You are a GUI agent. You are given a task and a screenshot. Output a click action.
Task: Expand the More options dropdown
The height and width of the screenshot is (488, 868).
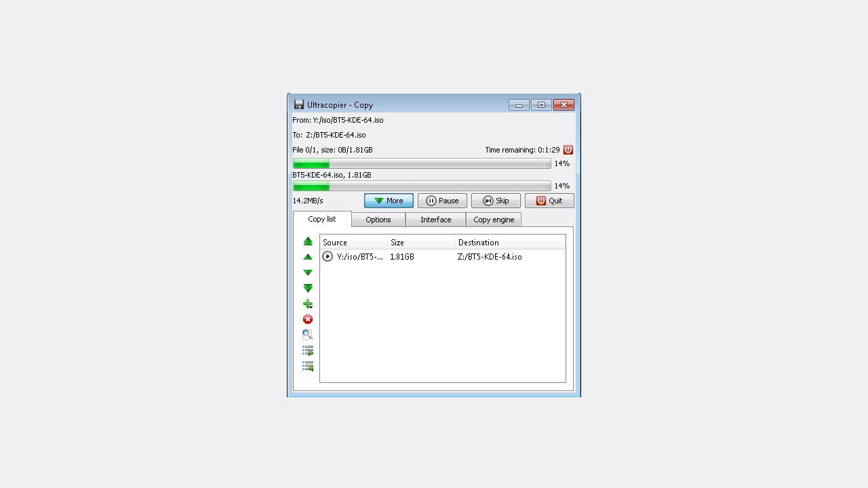coord(389,201)
